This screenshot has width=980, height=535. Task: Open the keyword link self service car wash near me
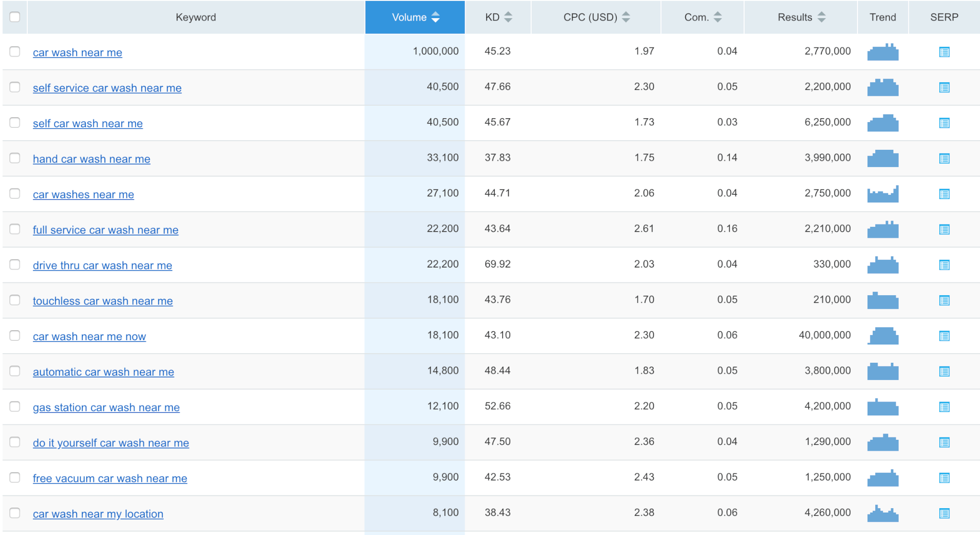[107, 88]
